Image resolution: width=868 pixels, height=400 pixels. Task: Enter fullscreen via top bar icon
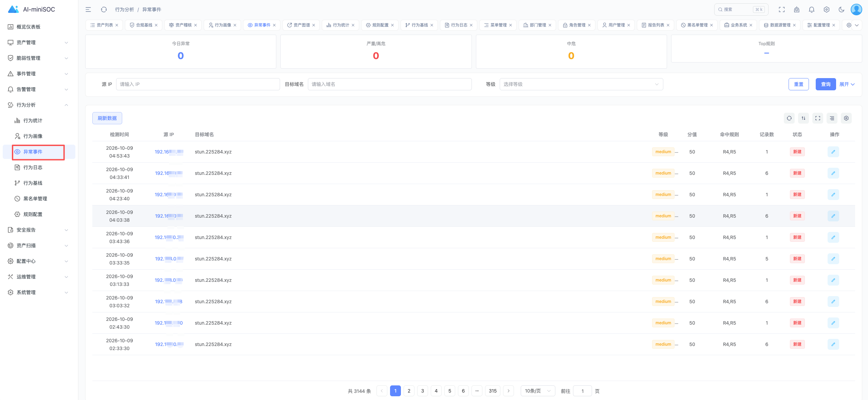click(782, 10)
